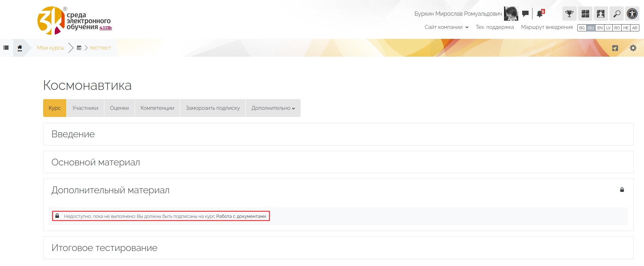This screenshot has width=644, height=266.
Task: Open the messages chat bubble icon
Action: click(x=525, y=14)
